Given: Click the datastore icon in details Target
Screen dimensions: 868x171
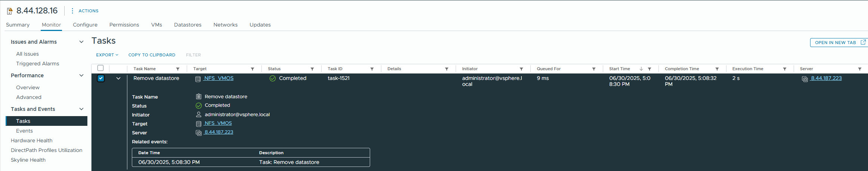Looking at the screenshot, I should tap(199, 124).
